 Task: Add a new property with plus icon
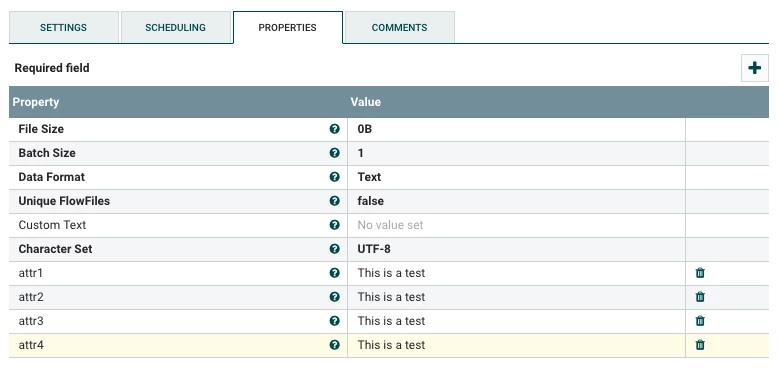pyautogui.click(x=755, y=68)
